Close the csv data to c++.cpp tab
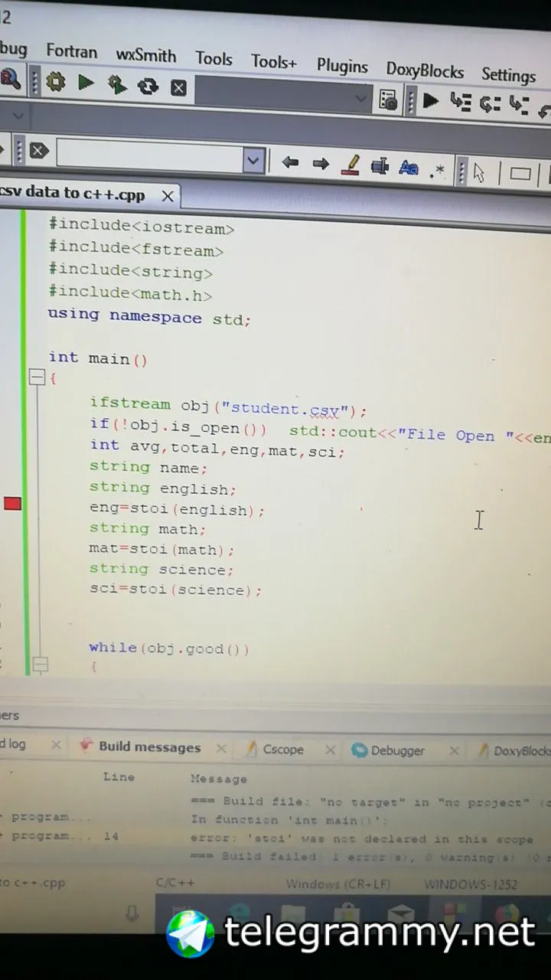Viewport: 551px width, 980px height. point(168,196)
